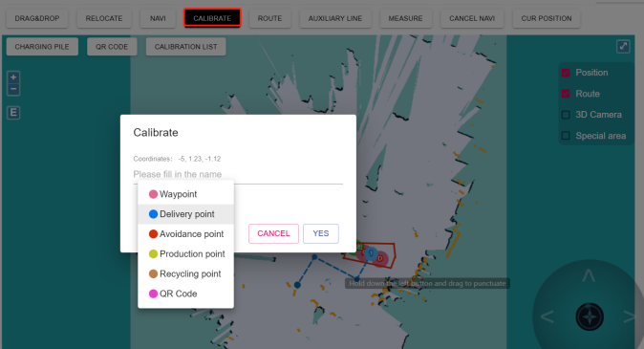Zoom in the map with plus icon
The height and width of the screenshot is (349, 644).
tap(13, 76)
